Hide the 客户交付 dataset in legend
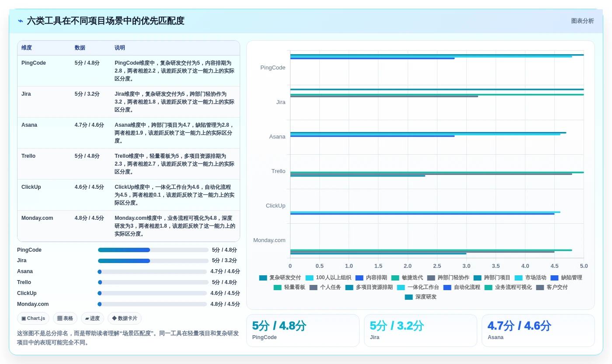The image size is (612, 364). point(552,288)
